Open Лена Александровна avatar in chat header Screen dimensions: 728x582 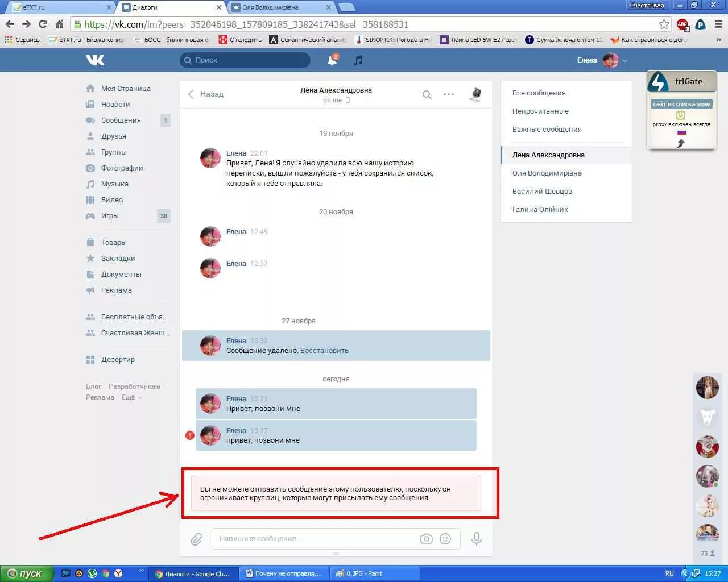point(475,94)
